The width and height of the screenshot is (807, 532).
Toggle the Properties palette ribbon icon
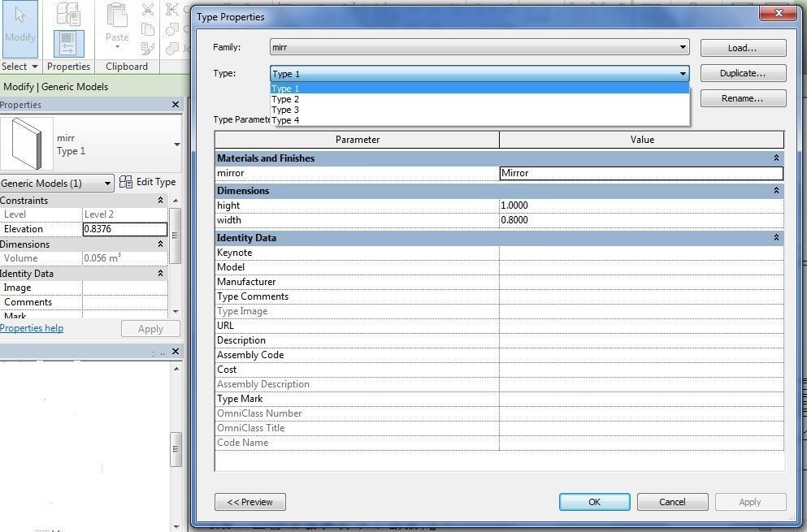point(68,43)
